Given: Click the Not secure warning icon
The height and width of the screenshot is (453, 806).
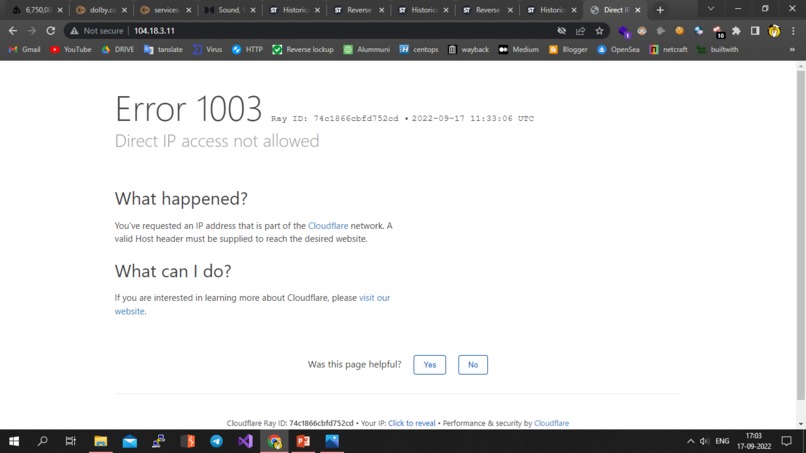Looking at the screenshot, I should 75,31.
